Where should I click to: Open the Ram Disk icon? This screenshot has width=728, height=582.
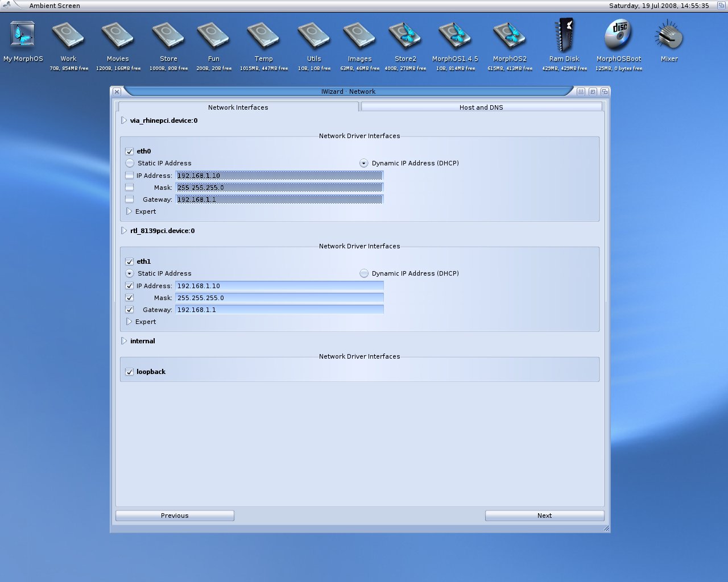[x=564, y=36]
